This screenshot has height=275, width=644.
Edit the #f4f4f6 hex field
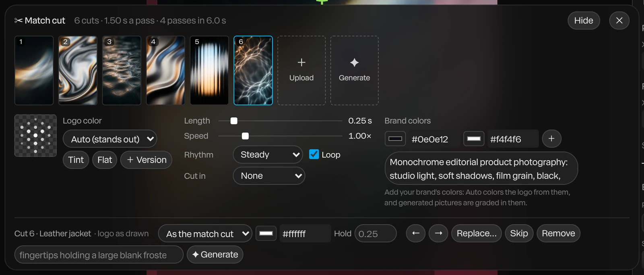(513, 139)
